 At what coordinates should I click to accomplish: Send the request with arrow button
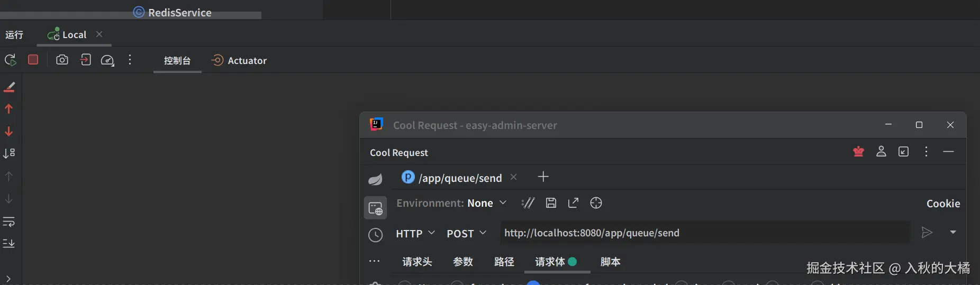point(927,232)
